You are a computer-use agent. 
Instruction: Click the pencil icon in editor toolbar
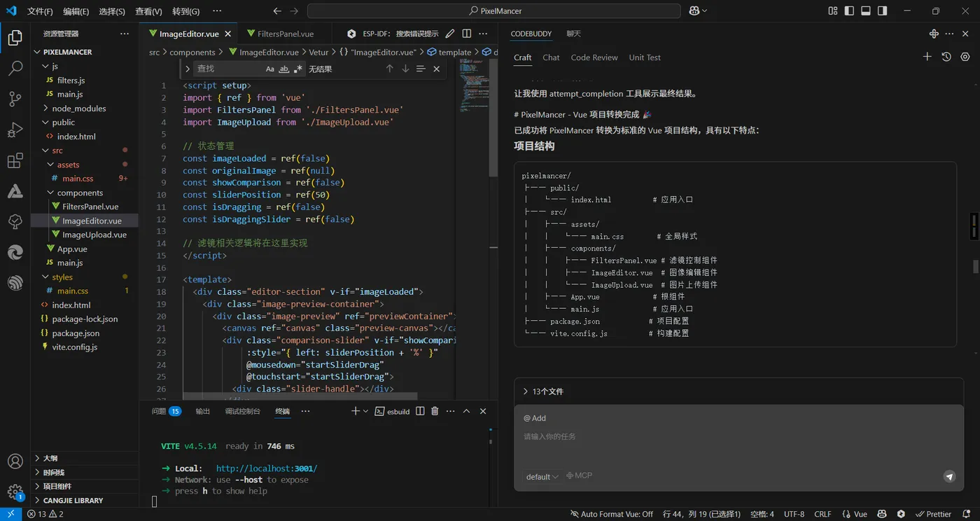pyautogui.click(x=450, y=34)
